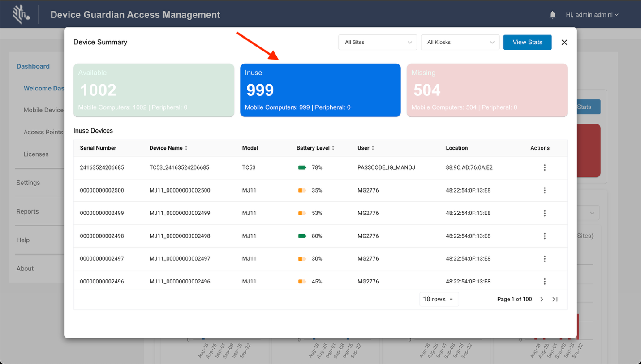Open the All Sites dropdown
Screen dimensions: 641x364
pyautogui.click(x=378, y=42)
